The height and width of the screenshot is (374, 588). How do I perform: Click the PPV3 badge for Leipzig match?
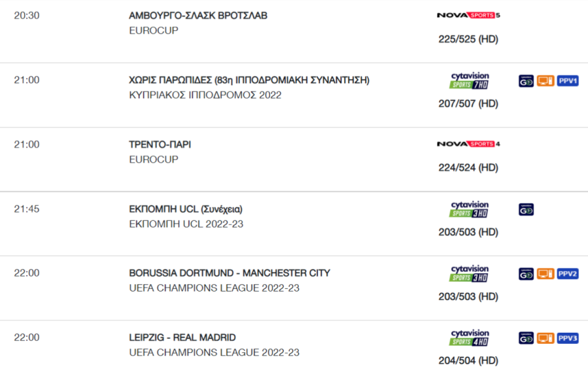coord(567,339)
